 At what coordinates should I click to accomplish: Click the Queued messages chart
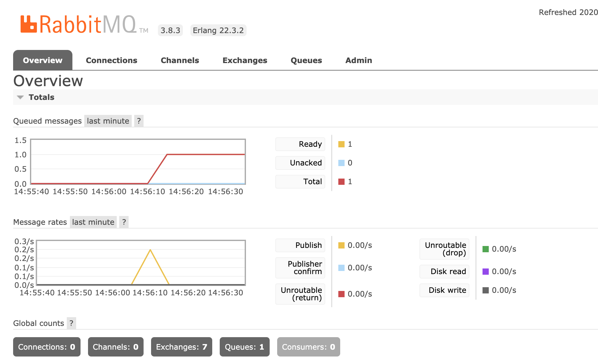[x=138, y=162]
